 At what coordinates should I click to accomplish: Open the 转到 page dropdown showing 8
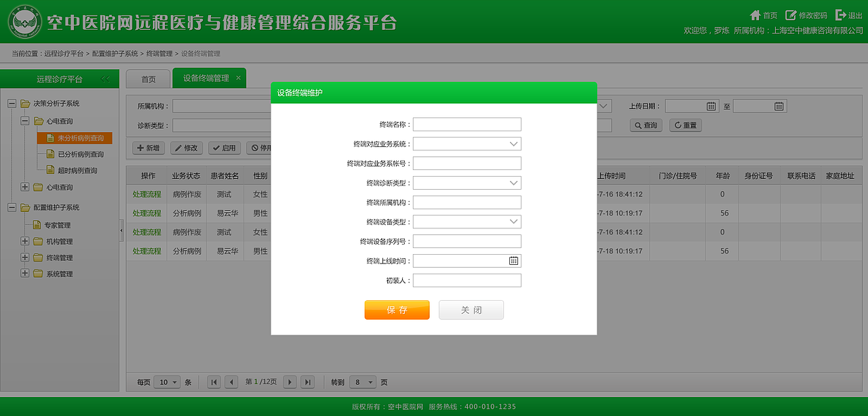point(363,382)
